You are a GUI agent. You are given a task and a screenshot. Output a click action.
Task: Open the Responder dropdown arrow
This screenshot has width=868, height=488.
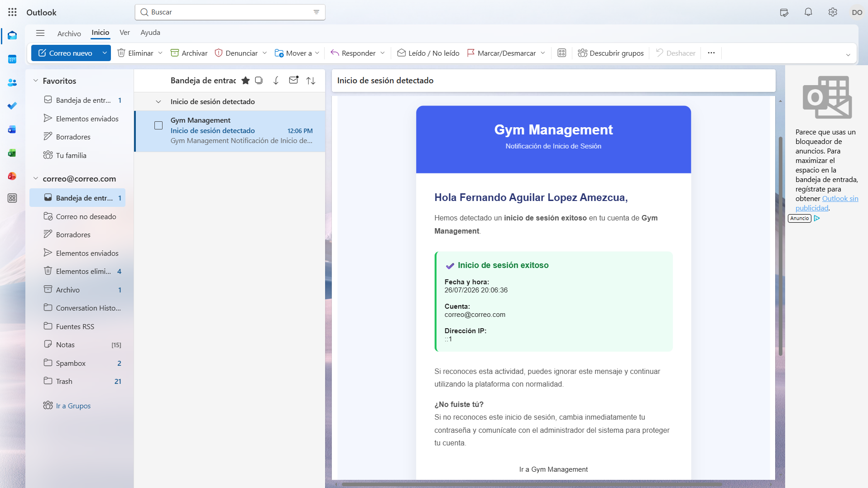(383, 53)
